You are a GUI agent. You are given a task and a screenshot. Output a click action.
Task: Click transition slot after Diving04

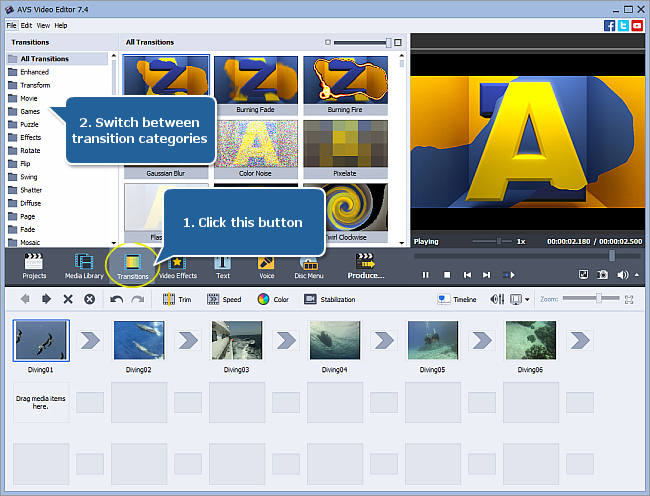point(384,341)
